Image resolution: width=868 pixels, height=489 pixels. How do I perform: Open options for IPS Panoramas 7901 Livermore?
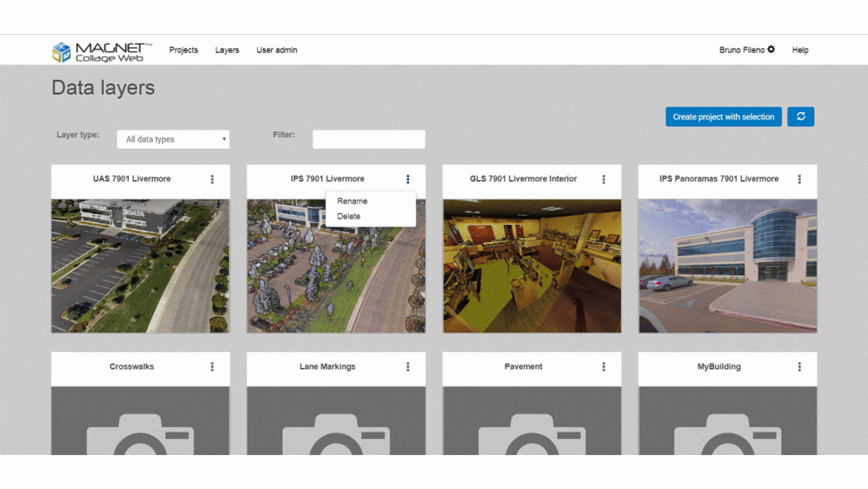pos(799,179)
